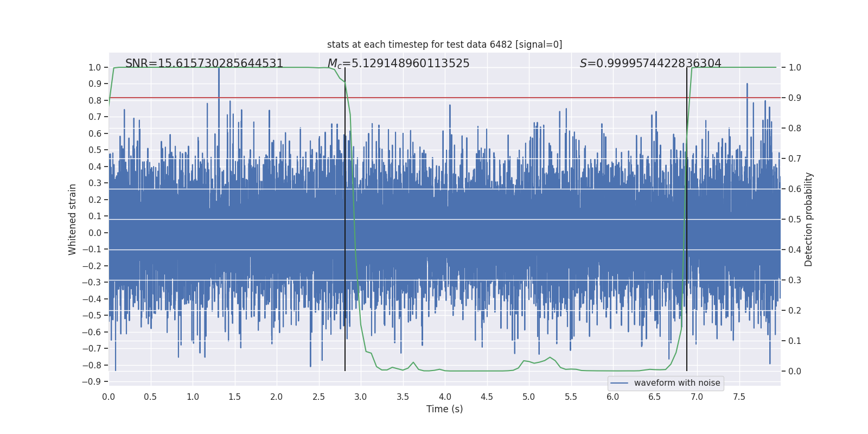Screen dimensions: 868x434
Task: Click the Detection probability tick label 1.0
Action: coord(795,67)
